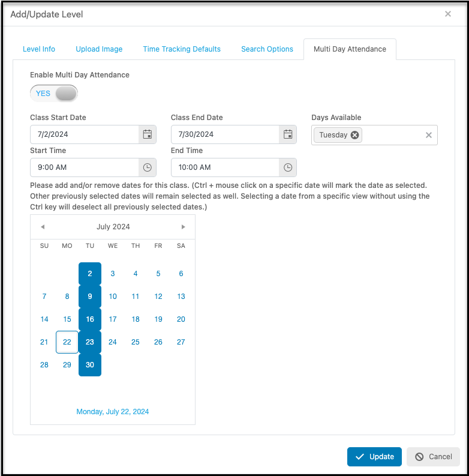Remove the Tuesday tag from Days Available
This screenshot has width=469, height=476.
click(354, 135)
